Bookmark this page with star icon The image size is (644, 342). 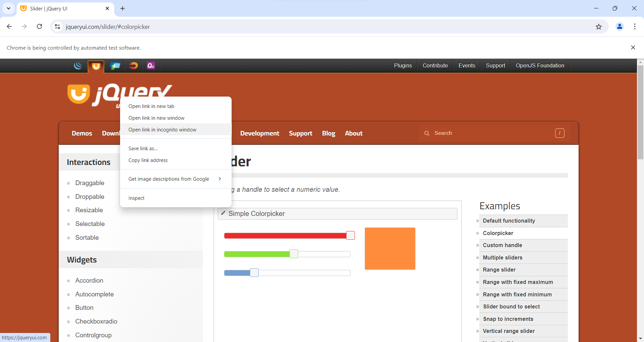[599, 27]
